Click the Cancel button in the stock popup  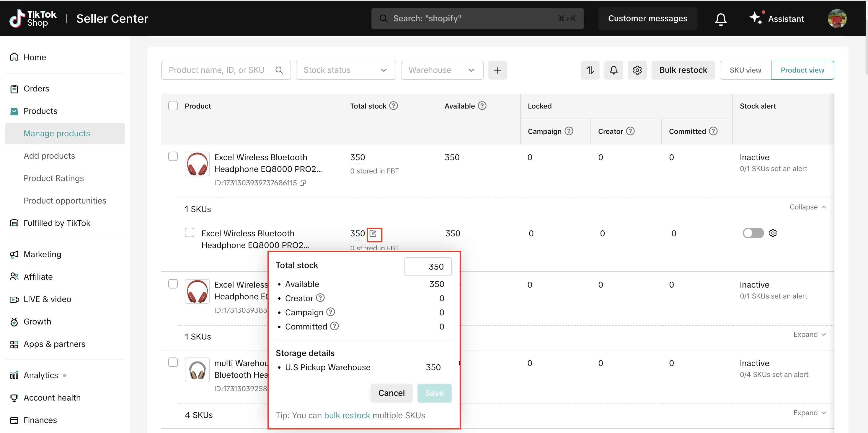coord(391,393)
